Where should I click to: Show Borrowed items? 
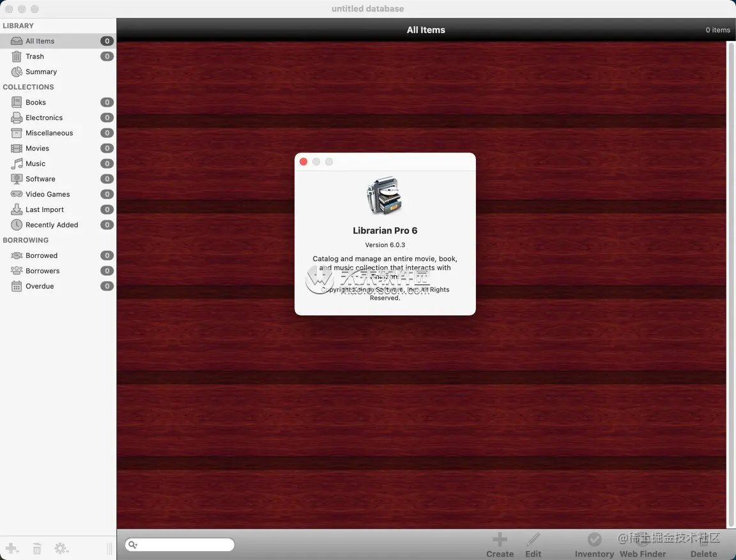point(57,255)
